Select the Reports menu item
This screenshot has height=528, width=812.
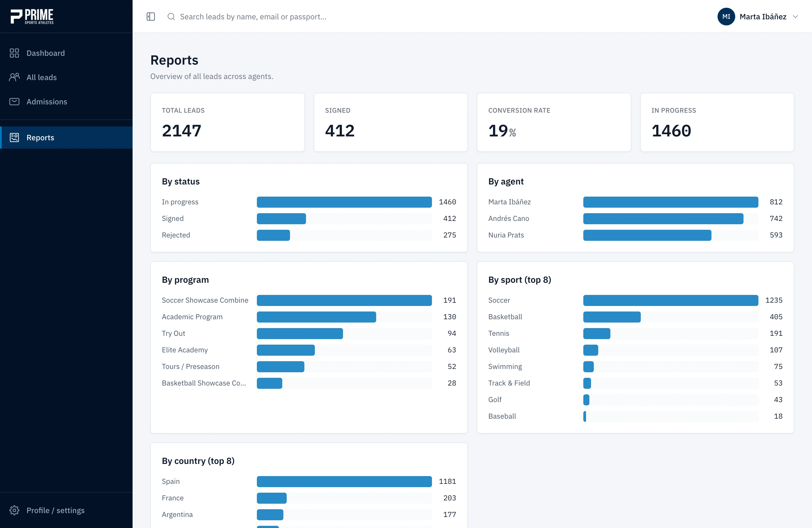pos(66,138)
